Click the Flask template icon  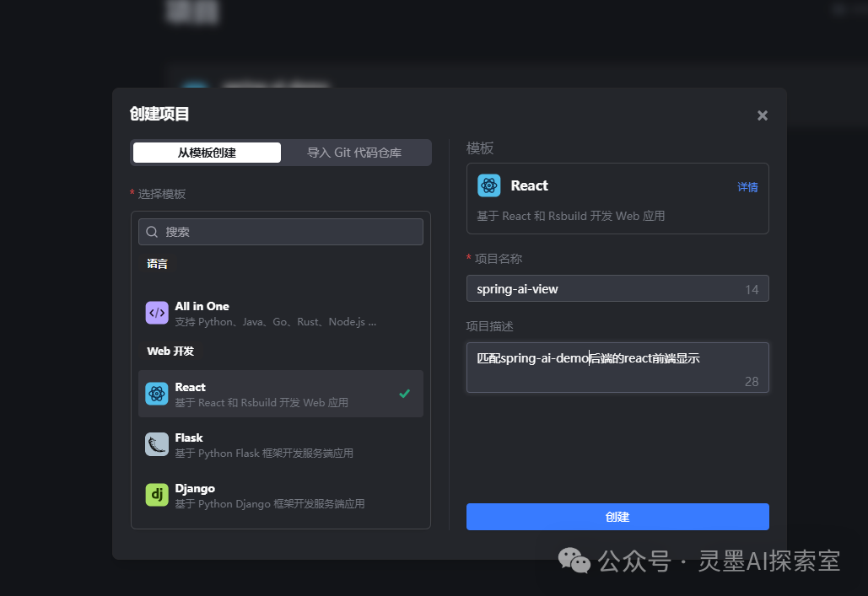[x=157, y=444]
